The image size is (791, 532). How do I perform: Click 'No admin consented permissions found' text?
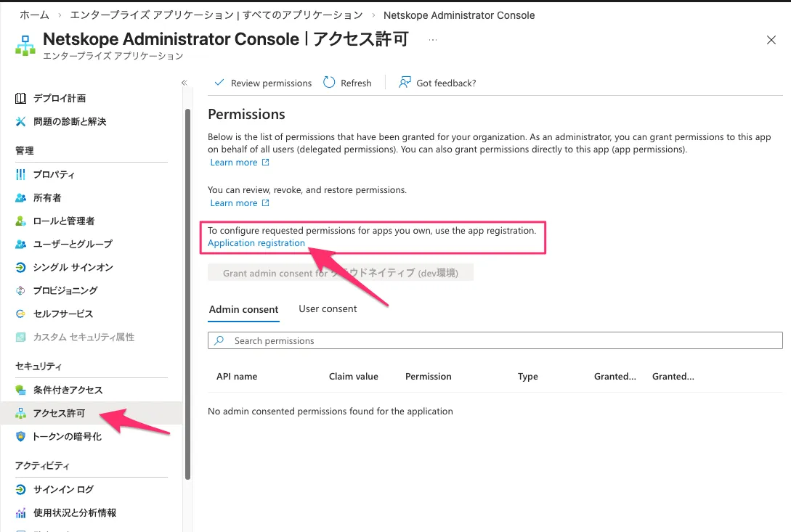click(330, 412)
